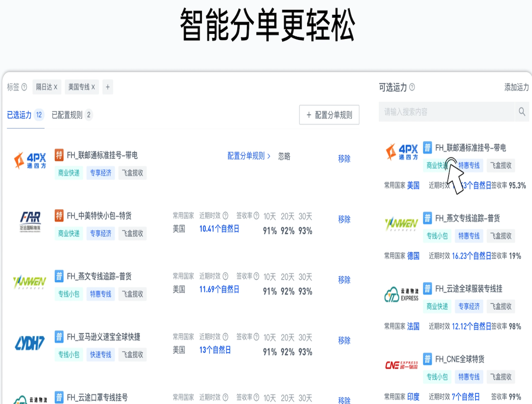Screen dimensions: 532x404
Task: Click 普 badge of left-list FH_燕文专线追踪-普货
Action: click(x=59, y=276)
